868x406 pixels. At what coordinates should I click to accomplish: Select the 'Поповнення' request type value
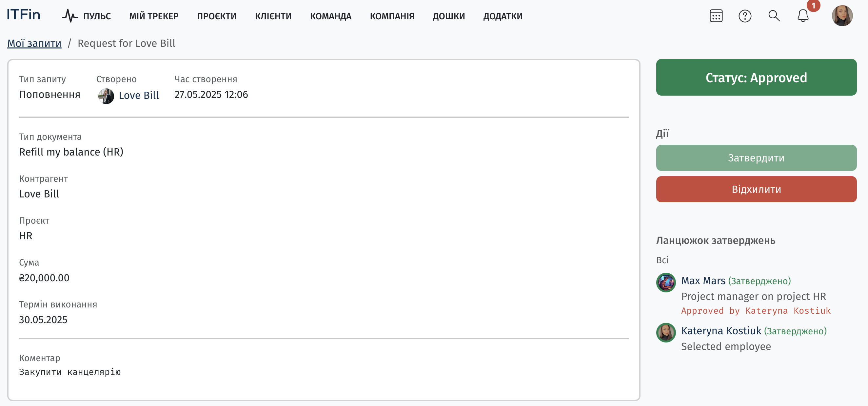pyautogui.click(x=49, y=94)
